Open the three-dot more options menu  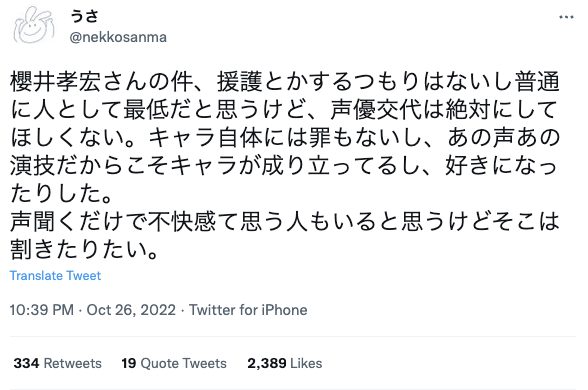[566, 17]
